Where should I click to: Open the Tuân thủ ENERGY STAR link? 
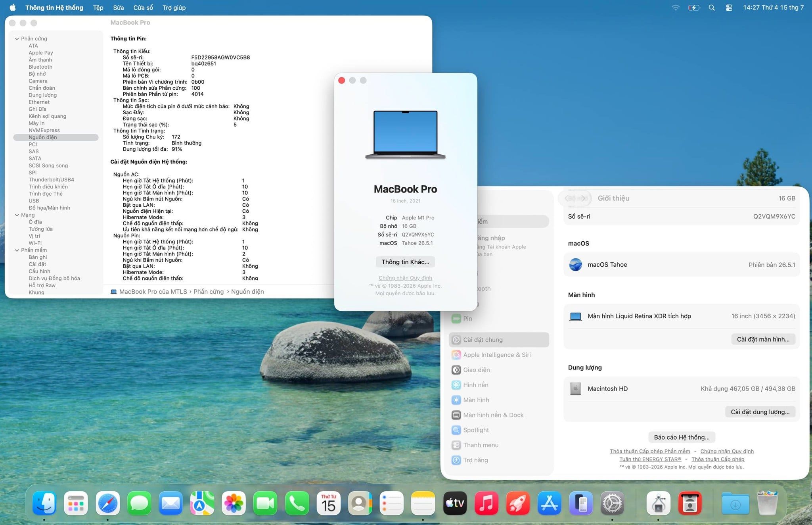tap(650, 459)
